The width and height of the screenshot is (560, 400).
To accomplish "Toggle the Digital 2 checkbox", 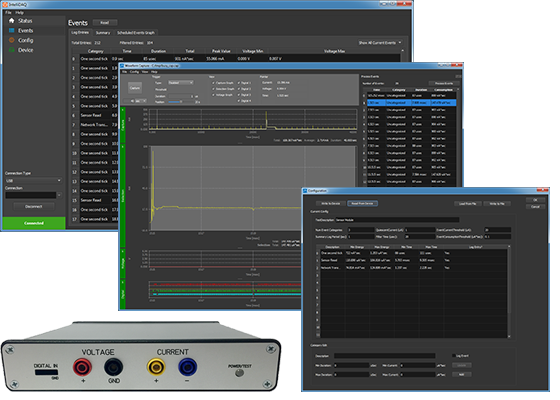I will [239, 89].
